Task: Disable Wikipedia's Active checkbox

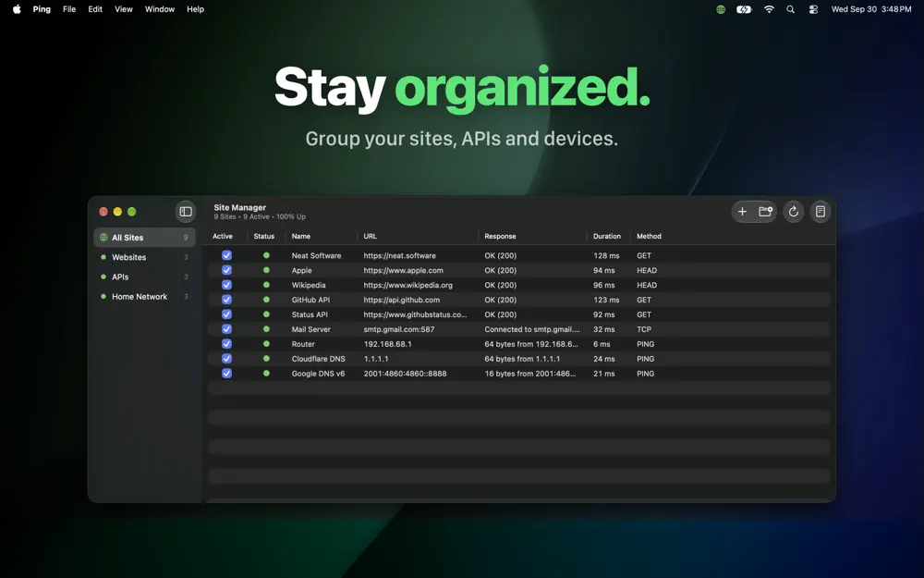Action: click(227, 285)
